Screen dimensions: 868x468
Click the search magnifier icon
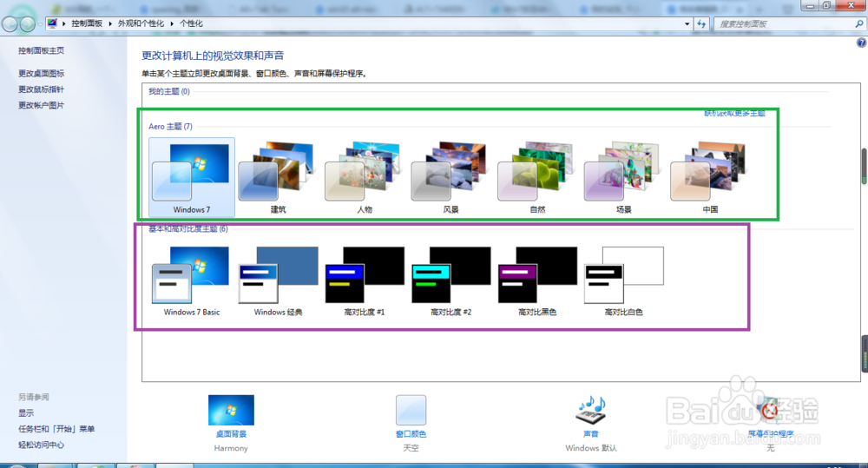[859, 23]
